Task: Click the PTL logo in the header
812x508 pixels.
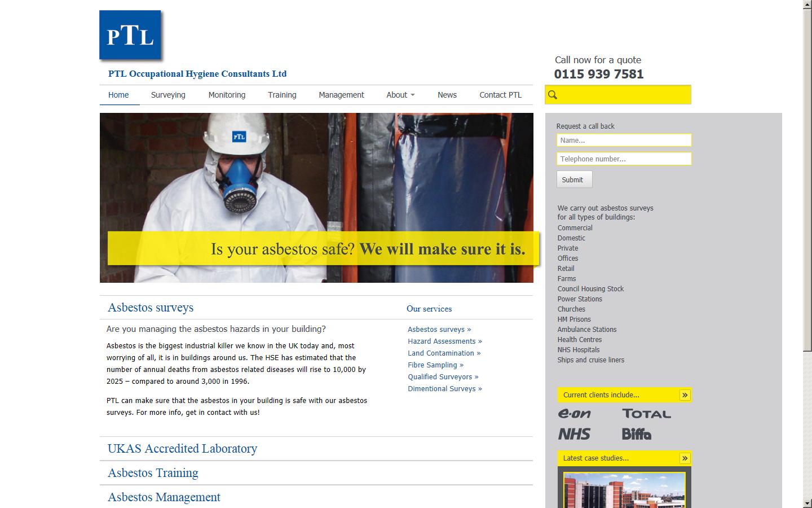Action: coord(130,35)
